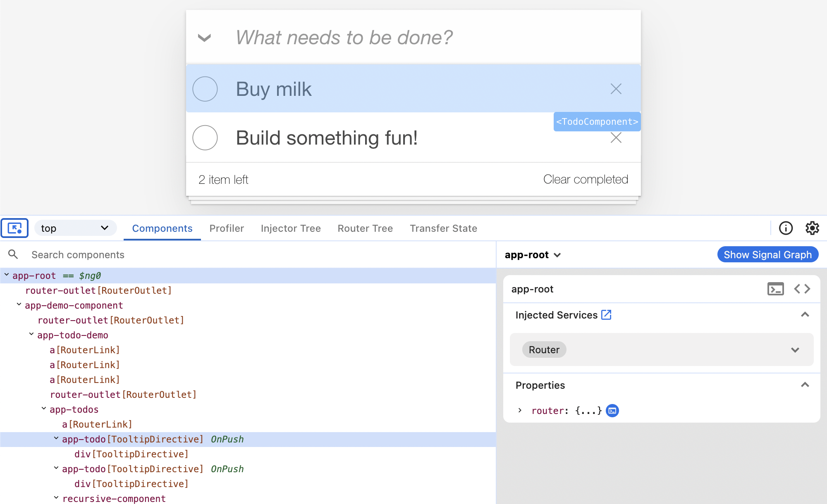Image resolution: width=827 pixels, height=504 pixels.
Task: Click the 'Show Signal Graph' button
Action: (767, 254)
